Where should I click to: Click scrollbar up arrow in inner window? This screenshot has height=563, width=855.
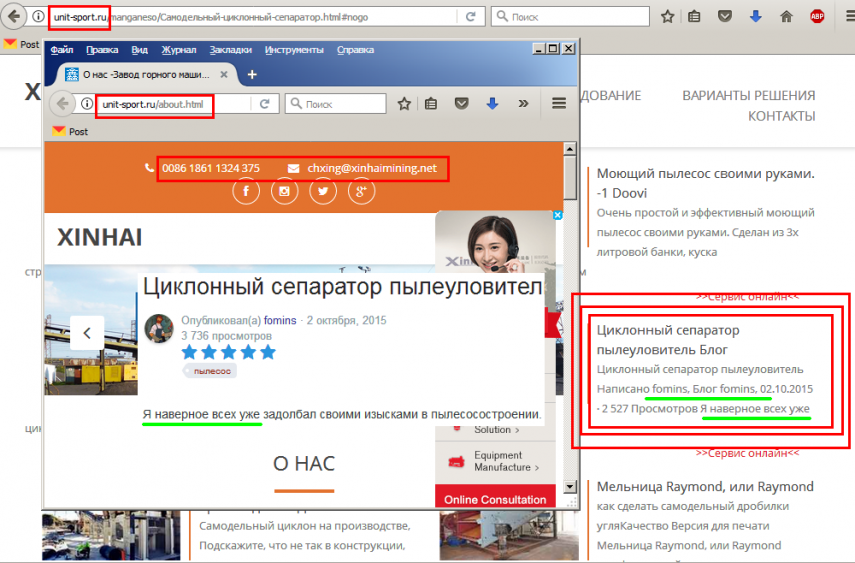pos(570,149)
